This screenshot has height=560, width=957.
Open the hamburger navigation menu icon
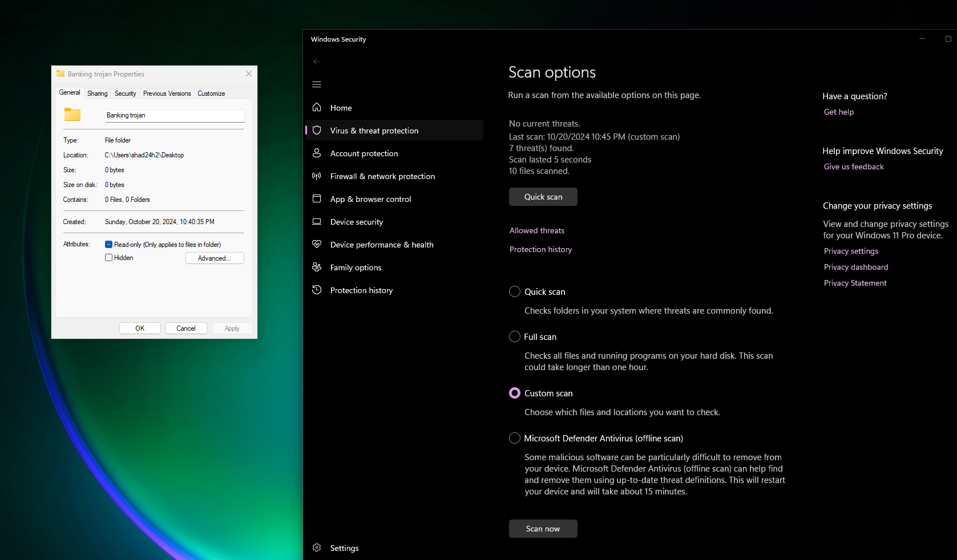pyautogui.click(x=317, y=84)
